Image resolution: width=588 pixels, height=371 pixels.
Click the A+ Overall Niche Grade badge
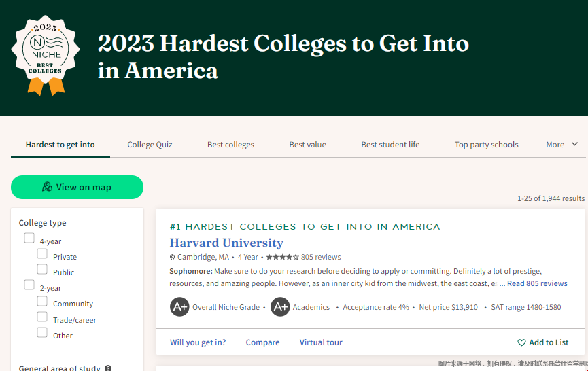pos(179,307)
